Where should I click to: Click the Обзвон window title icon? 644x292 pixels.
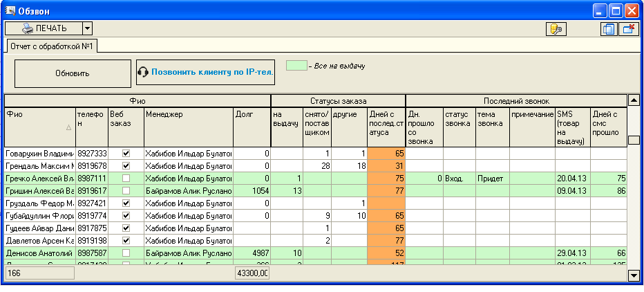(x=10, y=10)
